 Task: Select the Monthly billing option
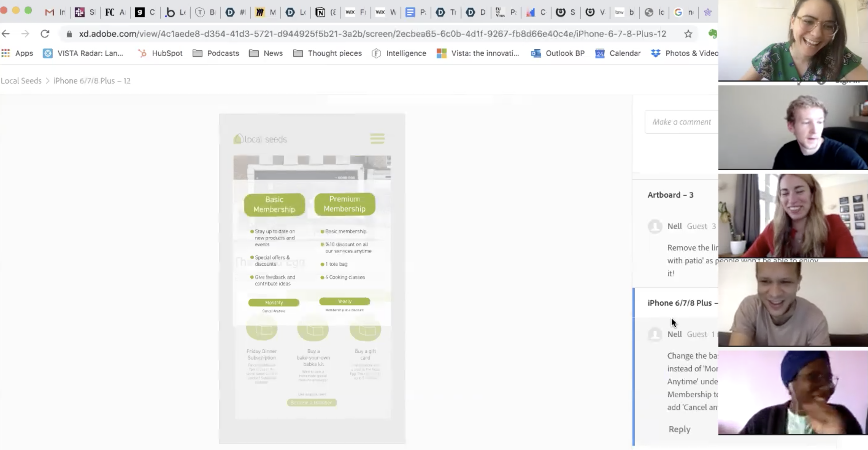pyautogui.click(x=274, y=303)
